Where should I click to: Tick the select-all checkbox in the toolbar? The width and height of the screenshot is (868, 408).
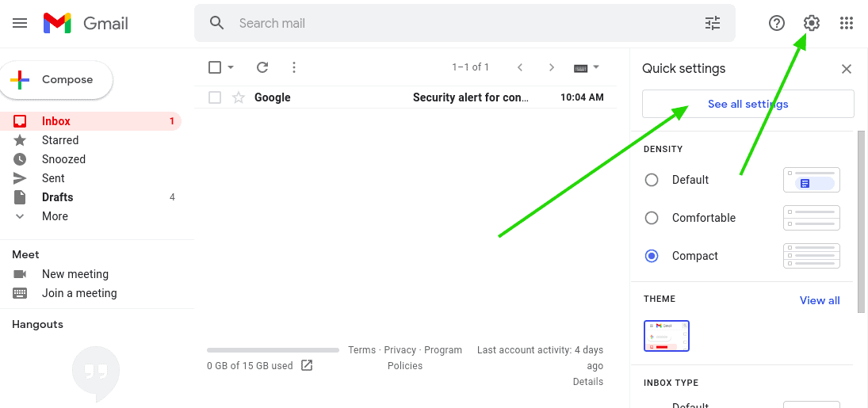coord(215,67)
